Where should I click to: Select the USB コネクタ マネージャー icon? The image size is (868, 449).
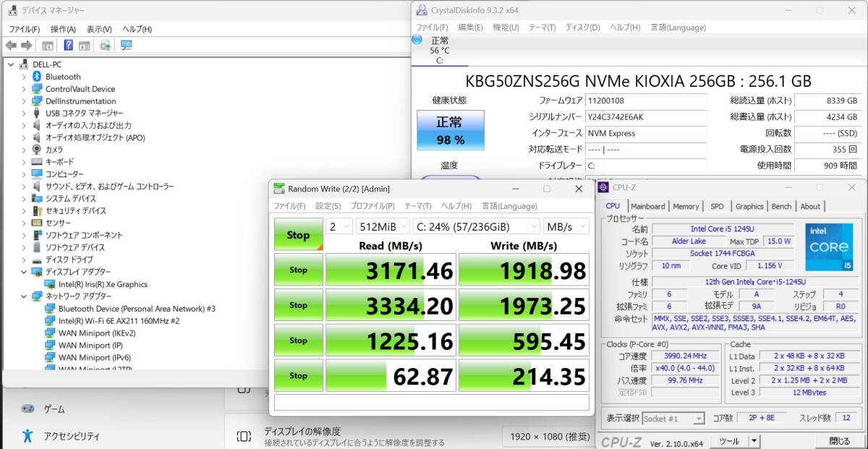pos(37,114)
